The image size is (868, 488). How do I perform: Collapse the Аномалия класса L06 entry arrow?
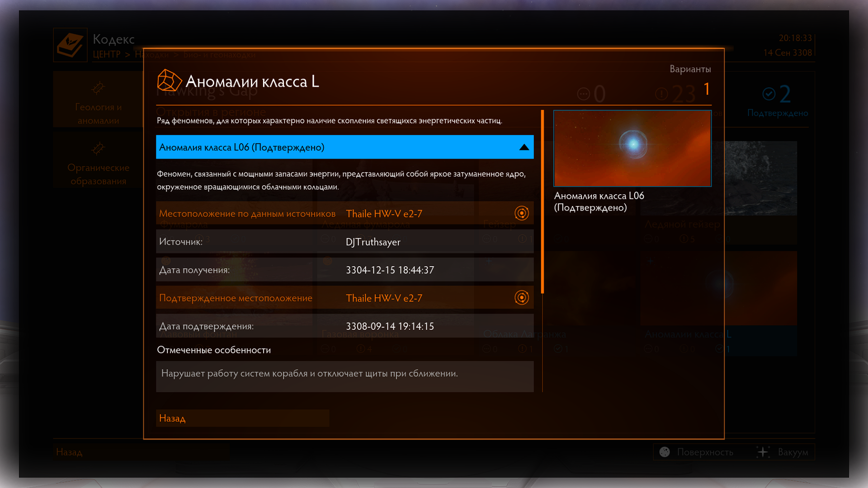[x=524, y=147]
